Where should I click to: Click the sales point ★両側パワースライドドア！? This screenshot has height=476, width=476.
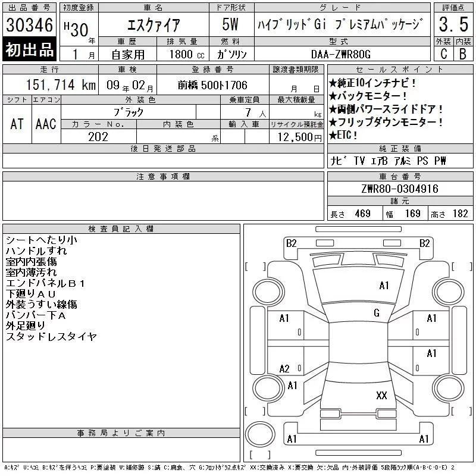[386, 109]
